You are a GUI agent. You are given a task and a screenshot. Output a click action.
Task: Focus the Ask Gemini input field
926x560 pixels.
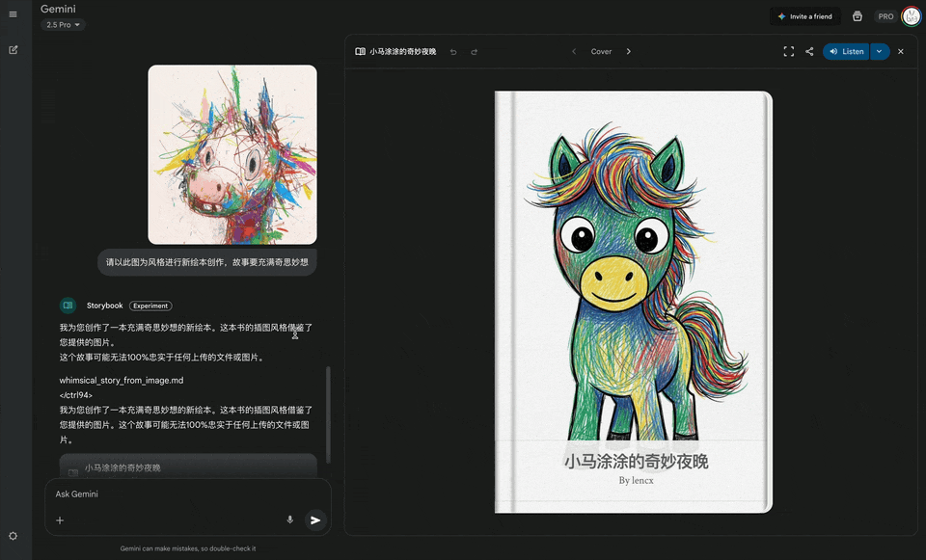pyautogui.click(x=188, y=494)
